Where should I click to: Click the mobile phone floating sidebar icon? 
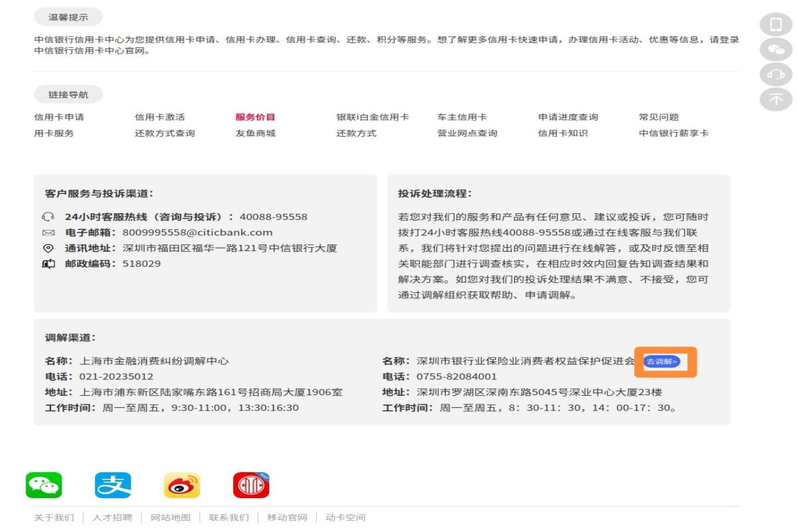pyautogui.click(x=776, y=25)
